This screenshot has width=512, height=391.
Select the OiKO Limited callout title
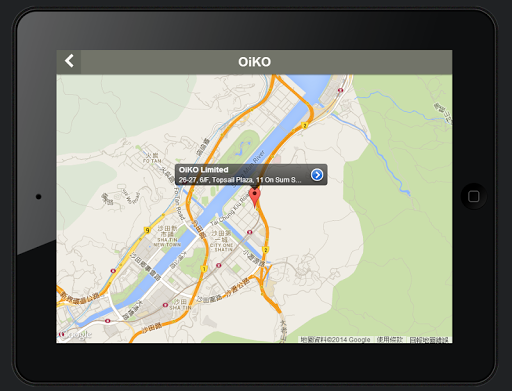click(204, 170)
